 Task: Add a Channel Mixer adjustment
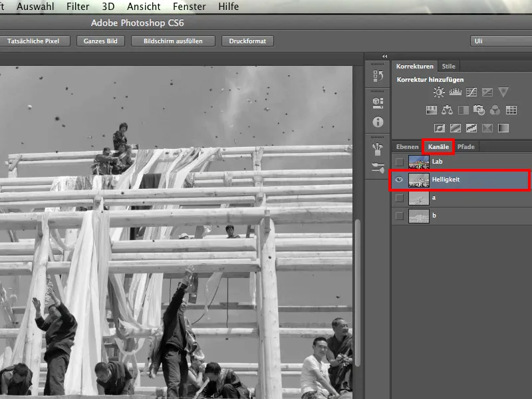(x=495, y=110)
